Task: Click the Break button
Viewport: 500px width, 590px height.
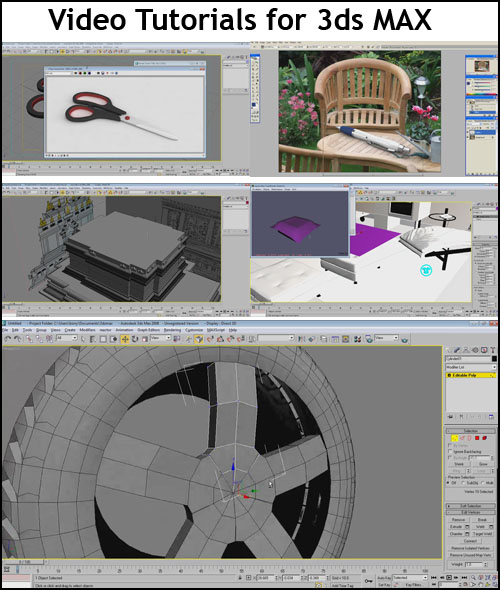Action: [x=482, y=520]
